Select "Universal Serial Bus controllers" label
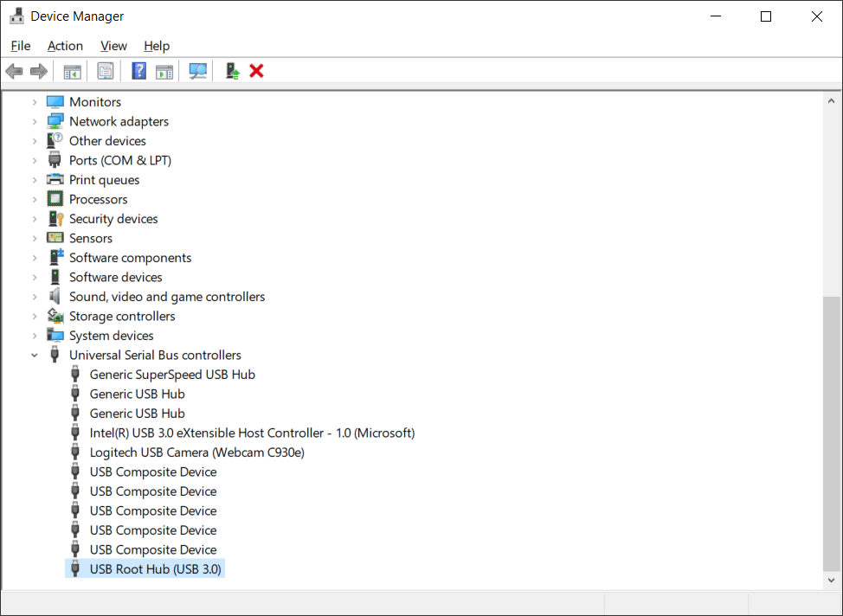This screenshot has height=616, width=843. point(155,356)
